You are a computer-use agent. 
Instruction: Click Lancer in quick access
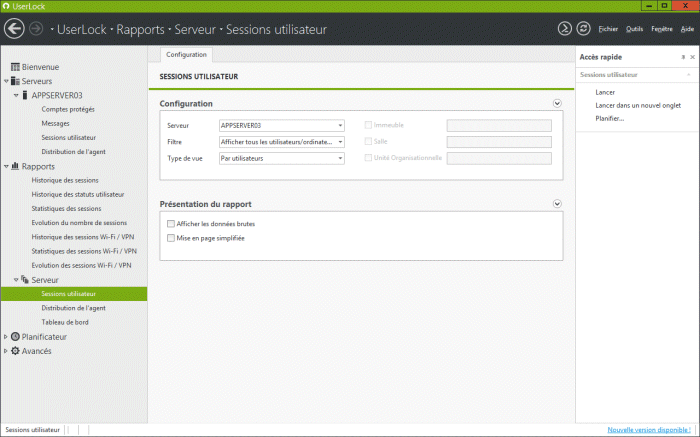click(605, 92)
